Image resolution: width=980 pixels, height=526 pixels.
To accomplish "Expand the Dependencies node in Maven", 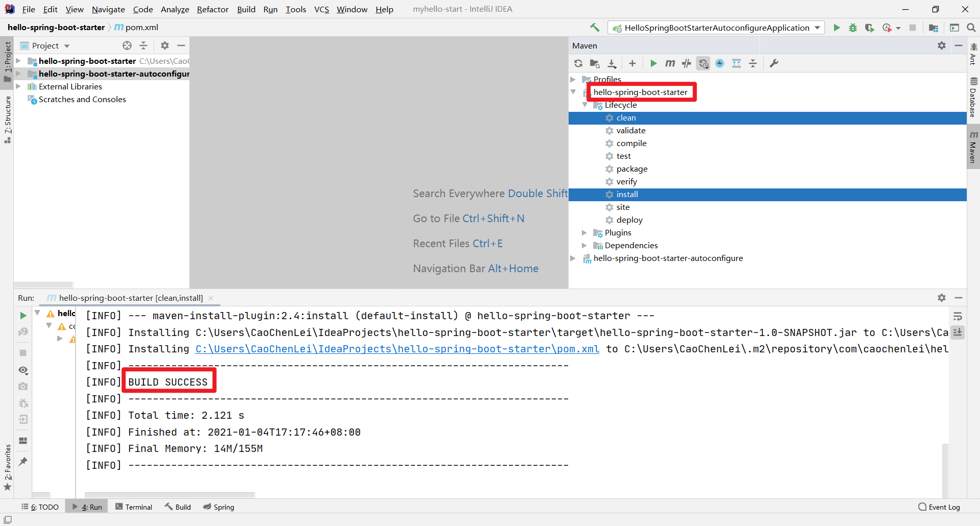I will pos(584,245).
